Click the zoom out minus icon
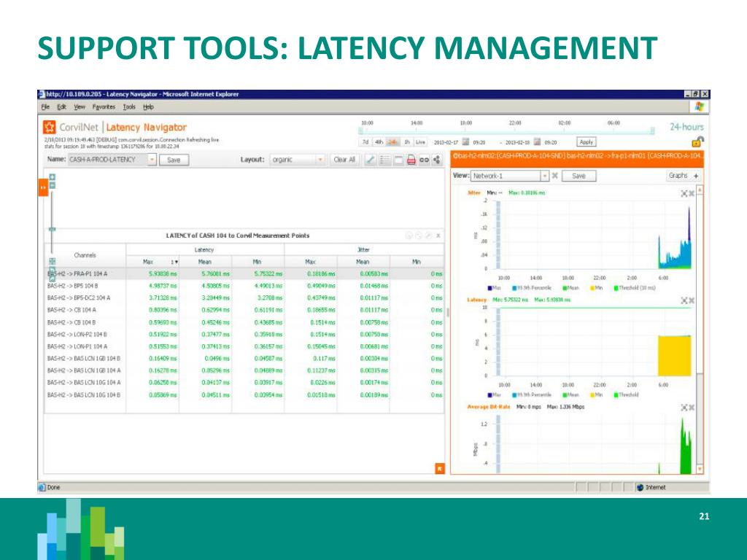The height and width of the screenshot is (560, 747). coord(53,185)
